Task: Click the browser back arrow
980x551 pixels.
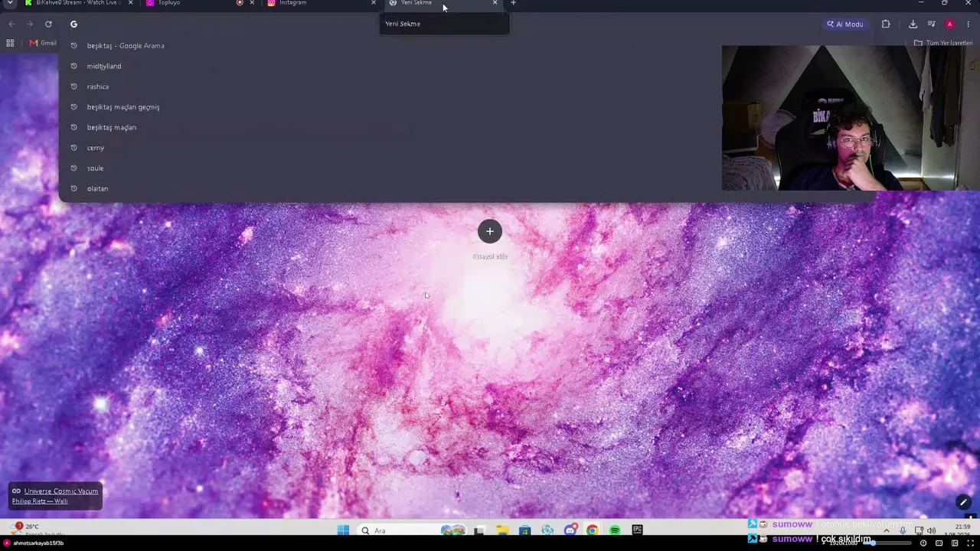Action: click(x=11, y=24)
